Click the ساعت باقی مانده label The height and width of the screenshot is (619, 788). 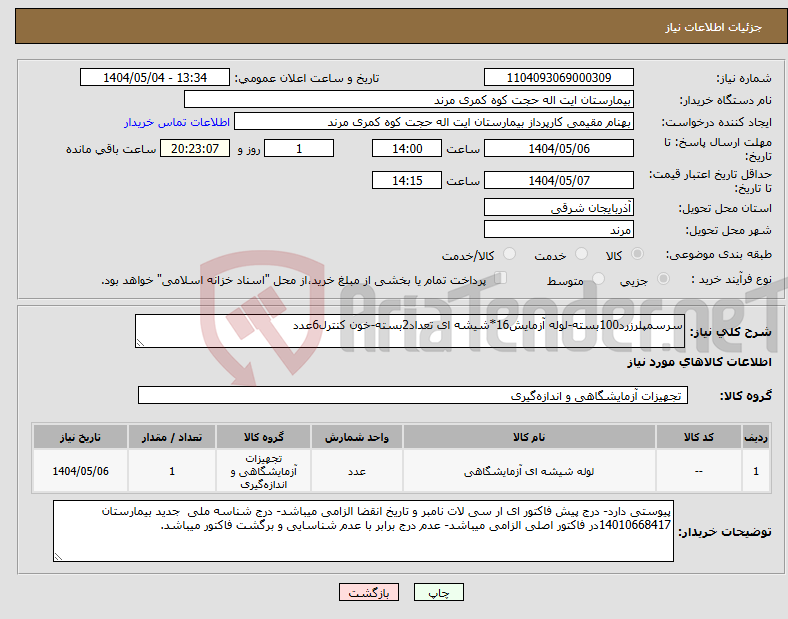111,149
